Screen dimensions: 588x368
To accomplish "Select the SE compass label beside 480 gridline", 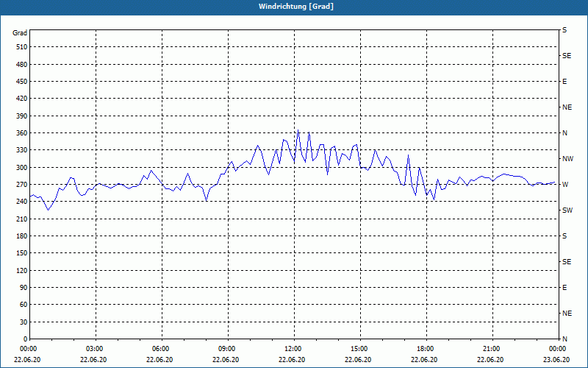I will (567, 56).
